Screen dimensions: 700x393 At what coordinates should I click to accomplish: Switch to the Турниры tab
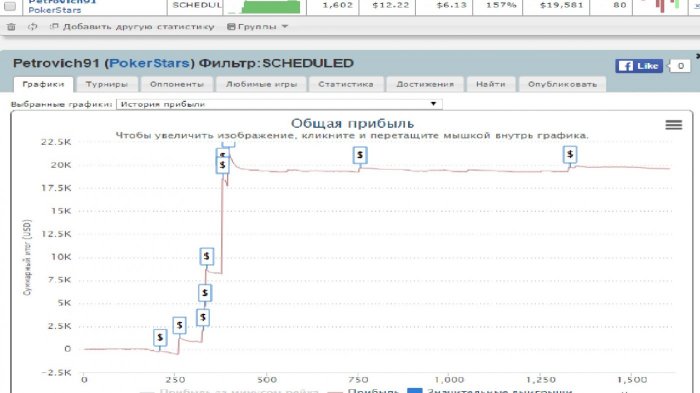click(x=106, y=84)
